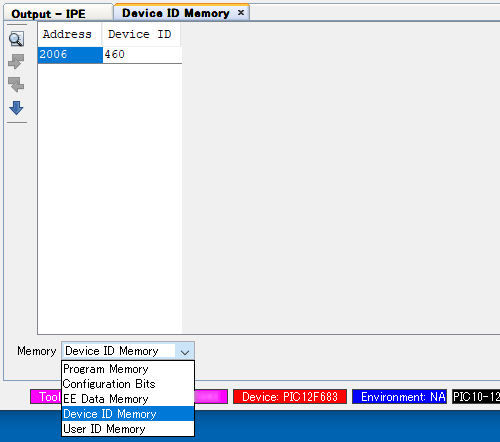Click the blue down arrow icon

pyautogui.click(x=16, y=108)
